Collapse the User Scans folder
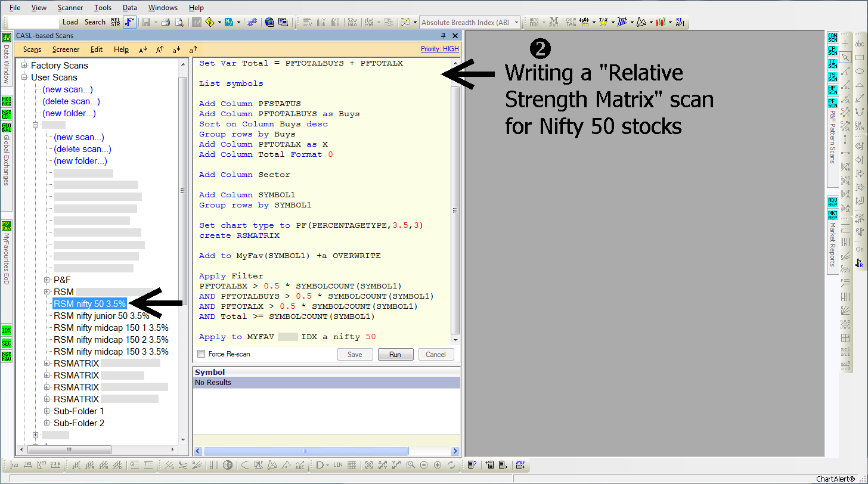Viewport: 868px width, 484px height. click(x=24, y=77)
